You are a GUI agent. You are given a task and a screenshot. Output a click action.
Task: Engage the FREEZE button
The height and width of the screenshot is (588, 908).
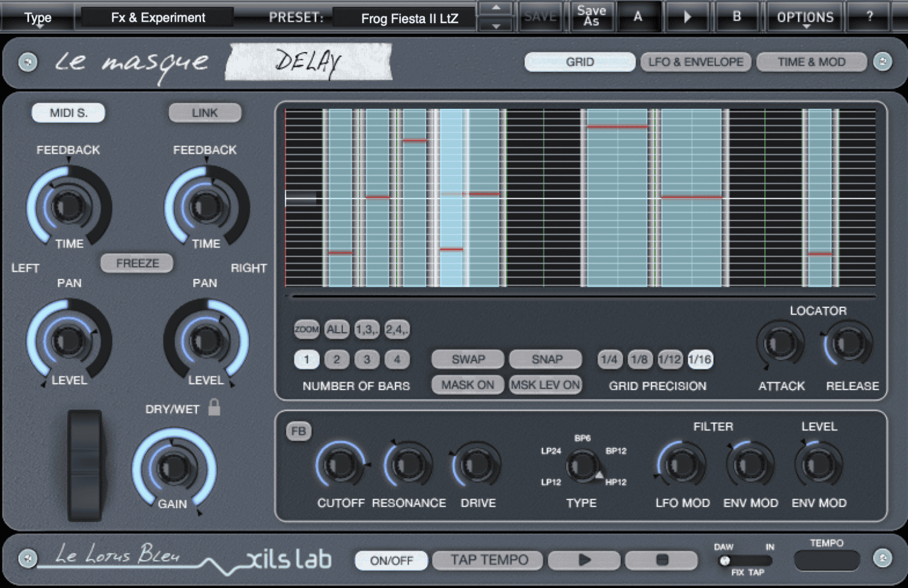(137, 263)
